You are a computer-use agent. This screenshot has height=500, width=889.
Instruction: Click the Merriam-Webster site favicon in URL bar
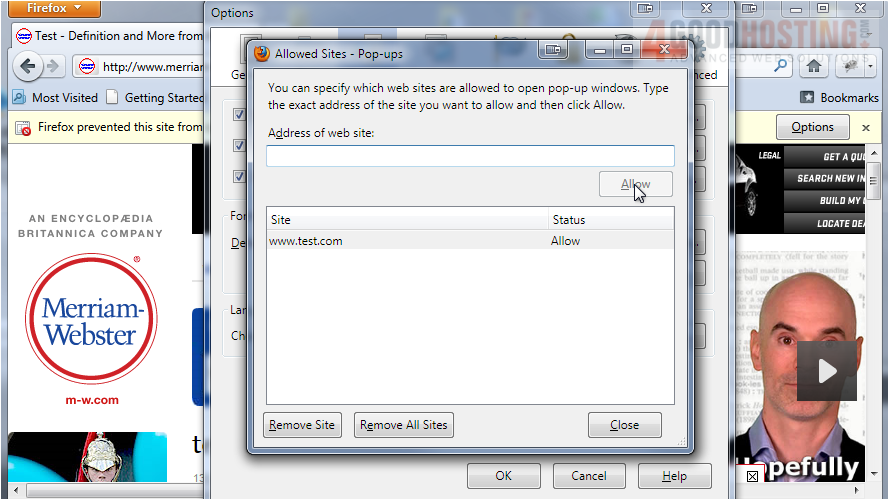point(87,67)
